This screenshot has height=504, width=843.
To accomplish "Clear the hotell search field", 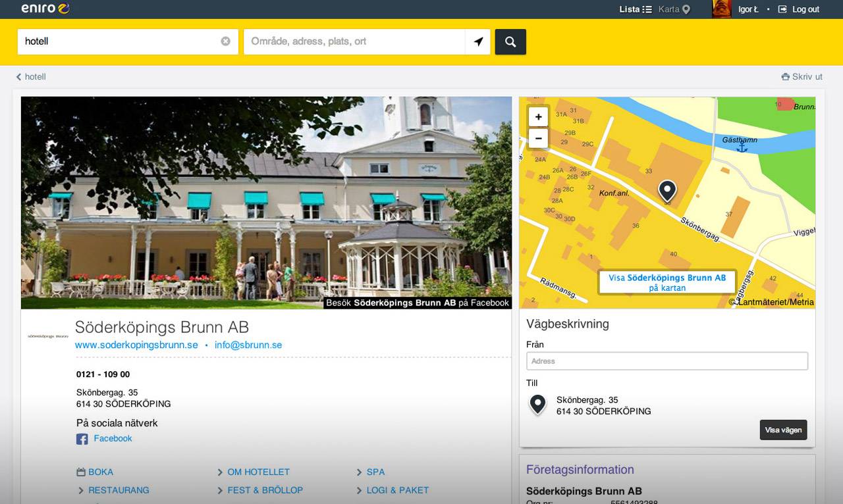I will tap(226, 41).
